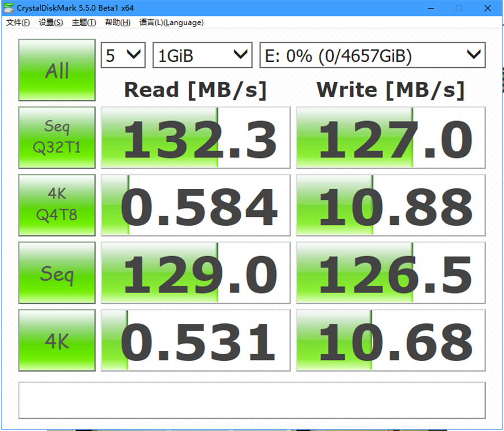The width and height of the screenshot is (504, 431).
Task: Open the 文件(F) menu
Action: tap(18, 22)
